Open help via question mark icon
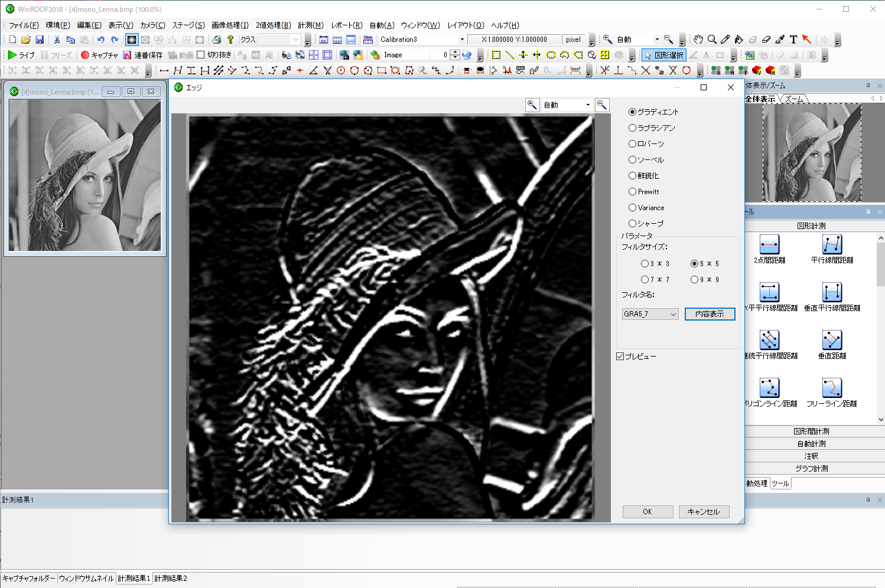 [x=230, y=40]
